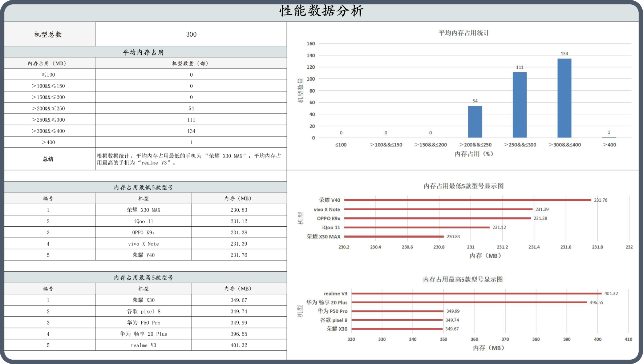Click the 内存占用最高5款型号显示图 chart title
This screenshot has width=643, height=364.
(463, 279)
